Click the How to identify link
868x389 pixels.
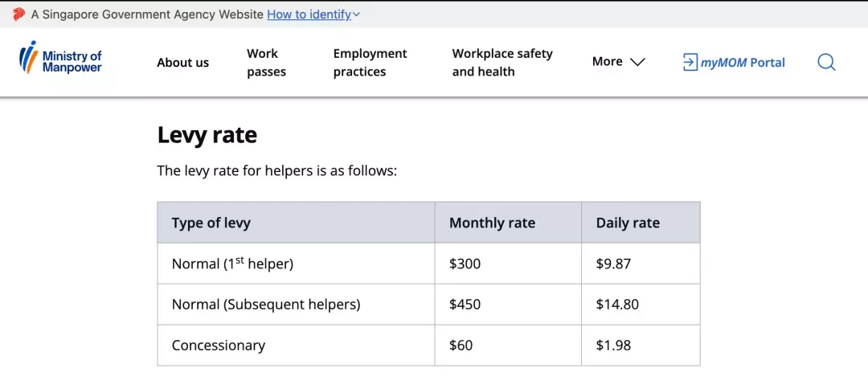point(309,15)
